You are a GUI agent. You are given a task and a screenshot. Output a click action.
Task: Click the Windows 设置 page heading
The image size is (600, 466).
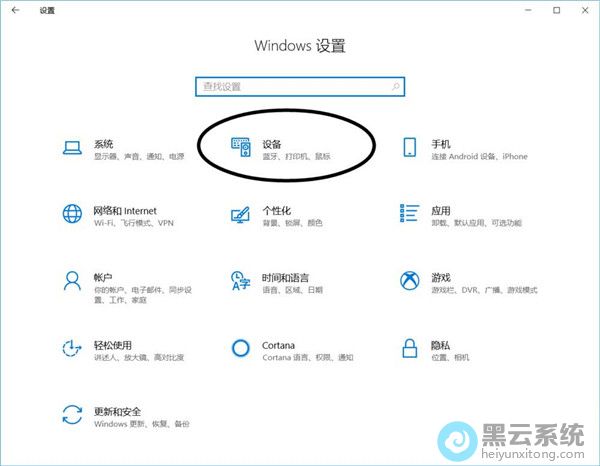(x=300, y=46)
